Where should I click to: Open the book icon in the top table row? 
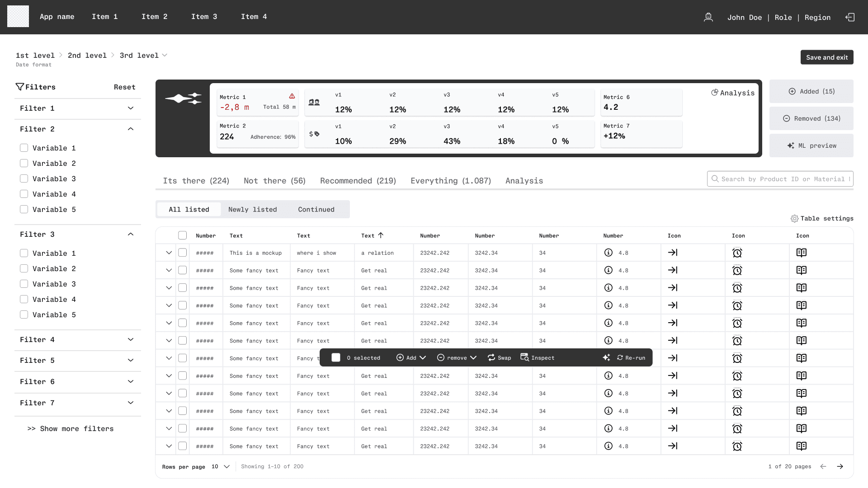(x=802, y=253)
